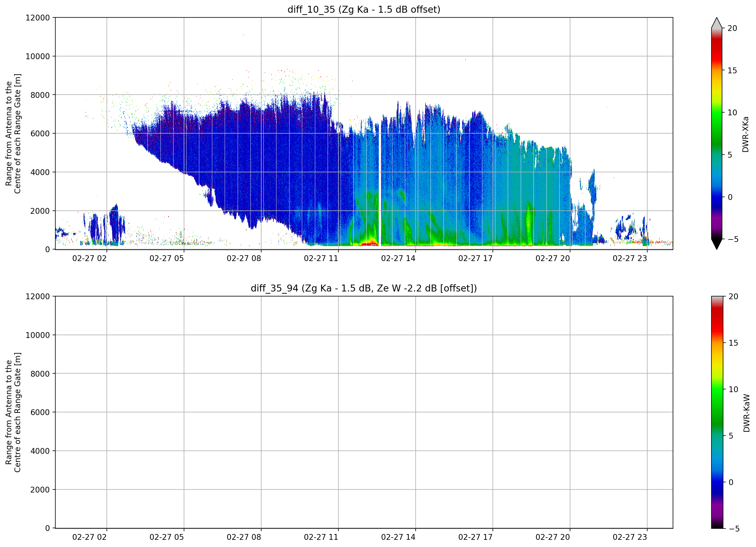Click the diff_10_35 plot title
Screen dimensions: 756x547
click(x=364, y=9)
